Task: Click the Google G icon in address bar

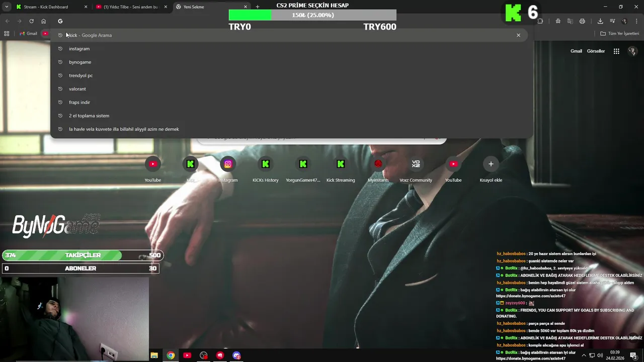Action: pos(60,21)
